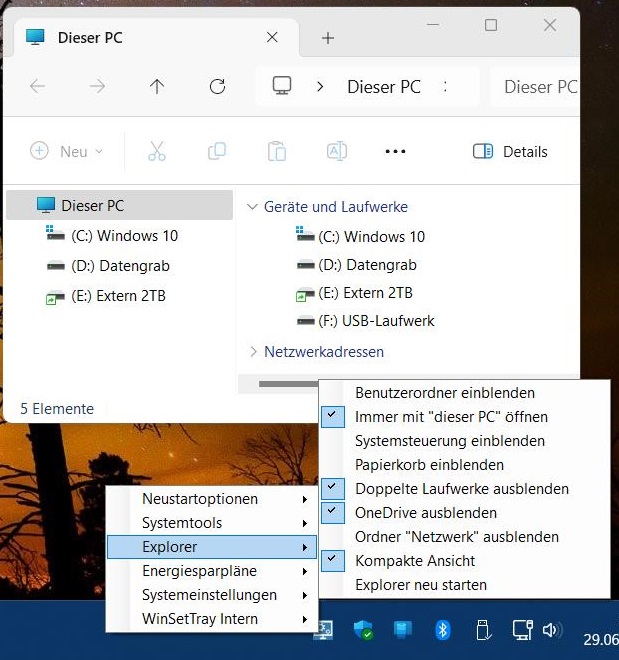
Task: Refresh the Dieser PC view
Action: coord(218,86)
